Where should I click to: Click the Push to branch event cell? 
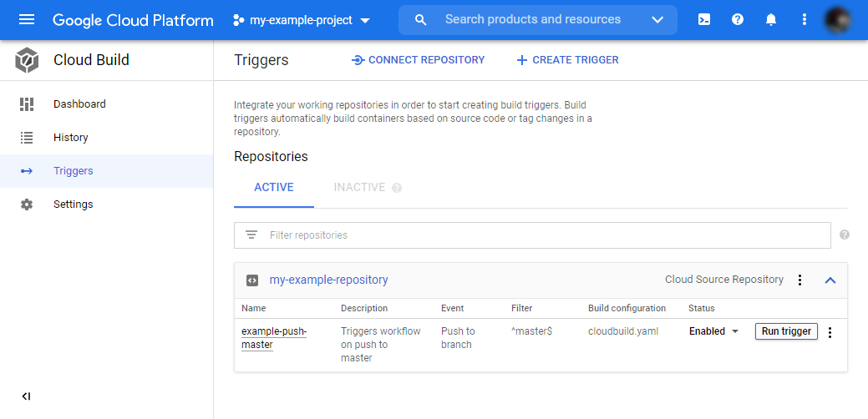click(x=458, y=338)
